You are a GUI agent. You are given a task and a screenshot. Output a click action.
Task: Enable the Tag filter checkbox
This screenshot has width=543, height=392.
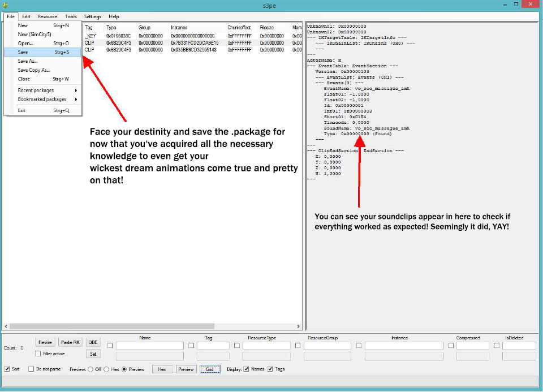pos(191,345)
